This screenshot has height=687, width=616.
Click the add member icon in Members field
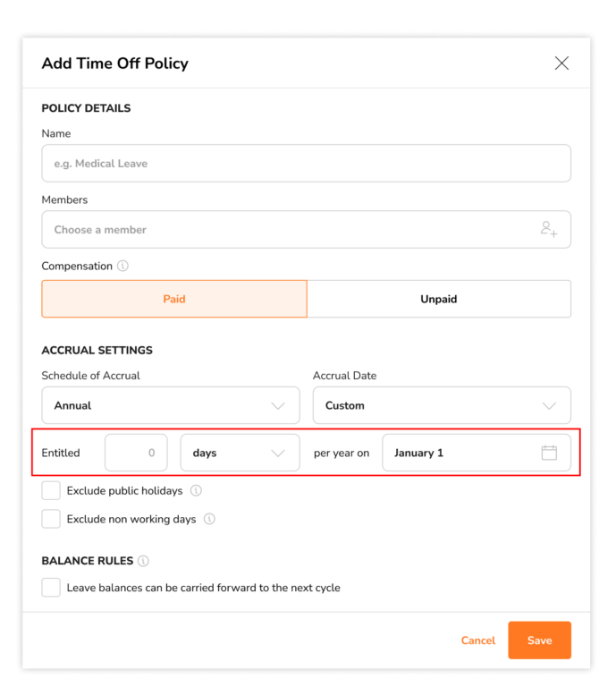click(x=548, y=229)
